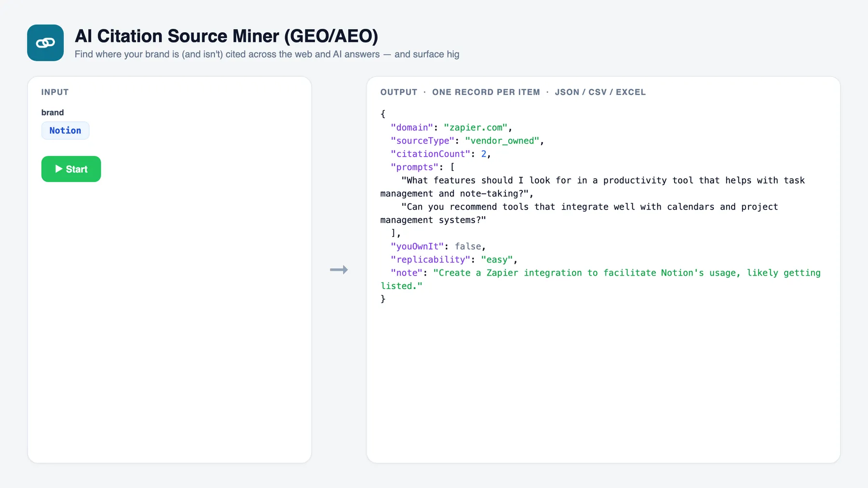This screenshot has width=868, height=488.
Task: Click the prompt starting "What features should I"
Action: (593, 187)
